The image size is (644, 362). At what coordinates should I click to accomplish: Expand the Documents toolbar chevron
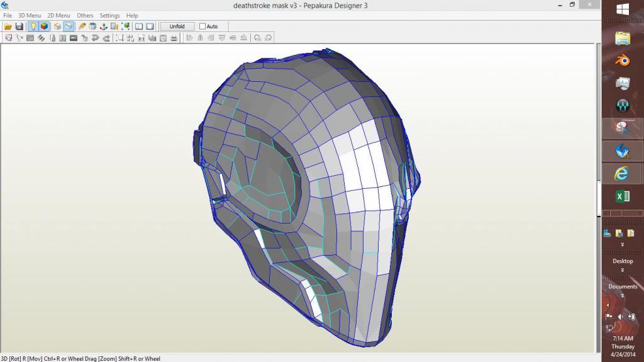pos(623,296)
